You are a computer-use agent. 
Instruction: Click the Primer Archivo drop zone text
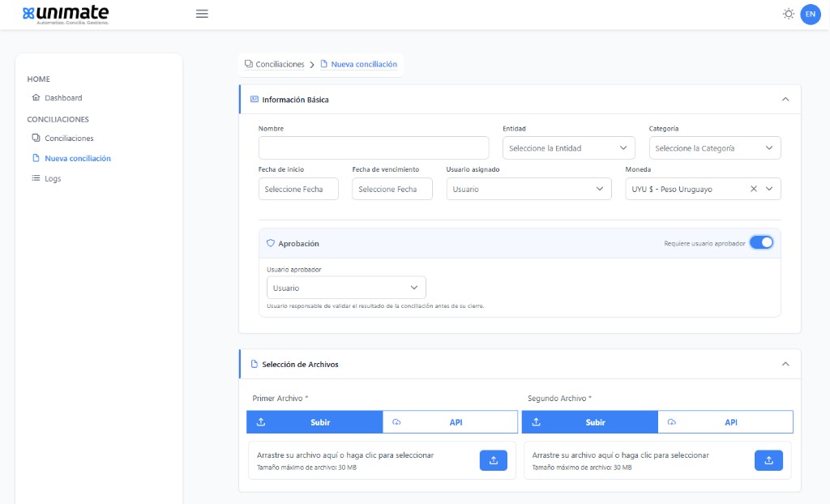click(345, 455)
